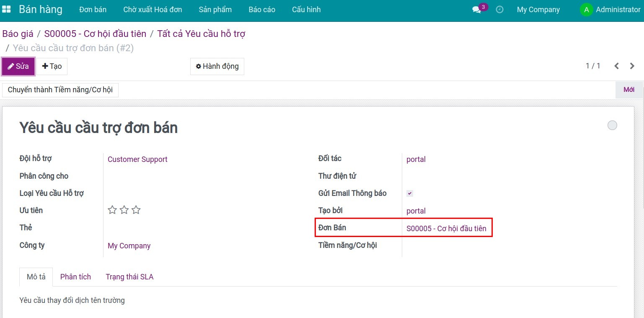Viewport: 644px width, 318px height.
Task: Switch to the Phân tích tab
Action: coord(75,277)
